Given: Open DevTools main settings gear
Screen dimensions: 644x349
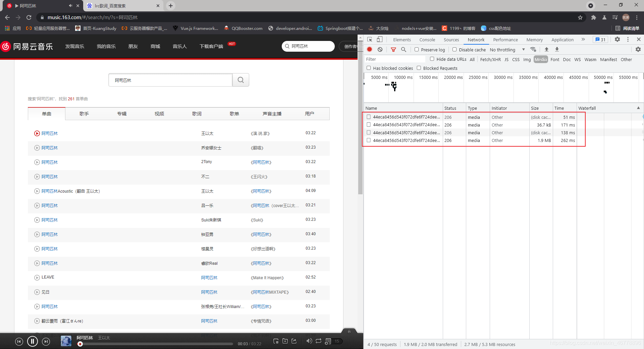Looking at the screenshot, I should pyautogui.click(x=617, y=39).
